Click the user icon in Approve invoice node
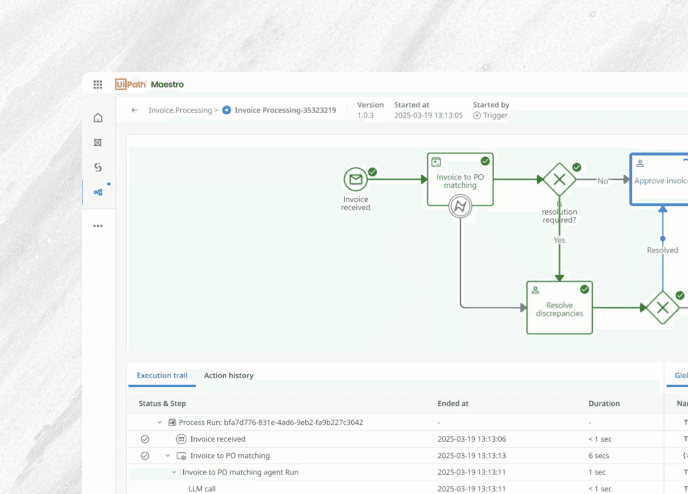This screenshot has height=494, width=688. (640, 163)
